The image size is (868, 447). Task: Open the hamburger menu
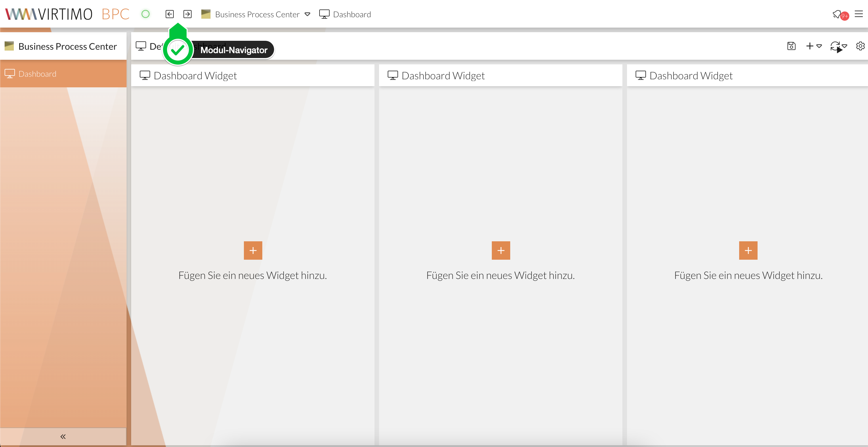click(x=859, y=14)
